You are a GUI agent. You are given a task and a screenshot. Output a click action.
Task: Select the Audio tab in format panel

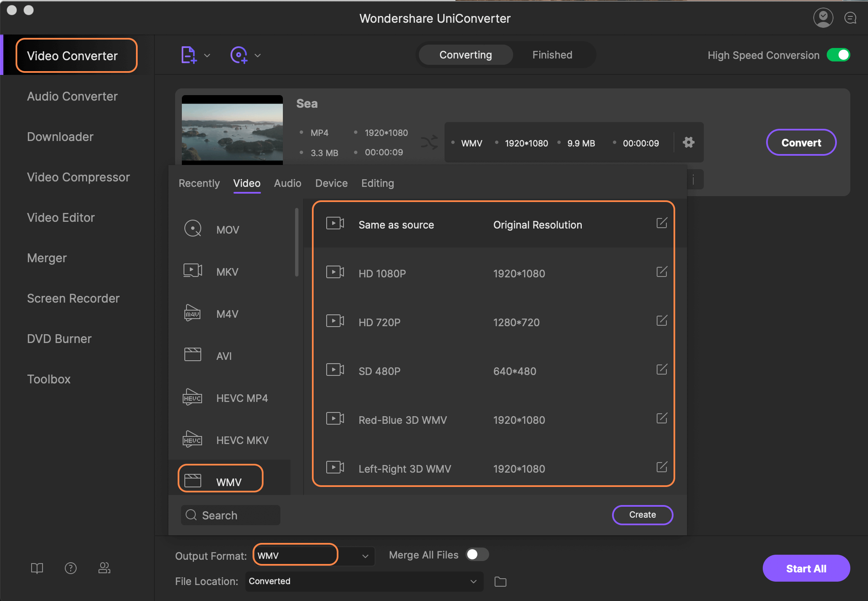288,183
